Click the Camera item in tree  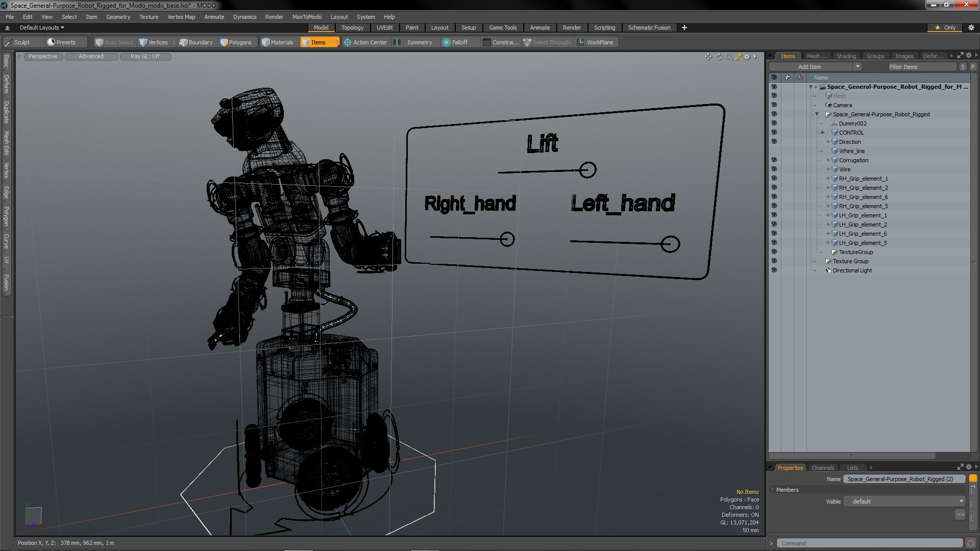842,105
